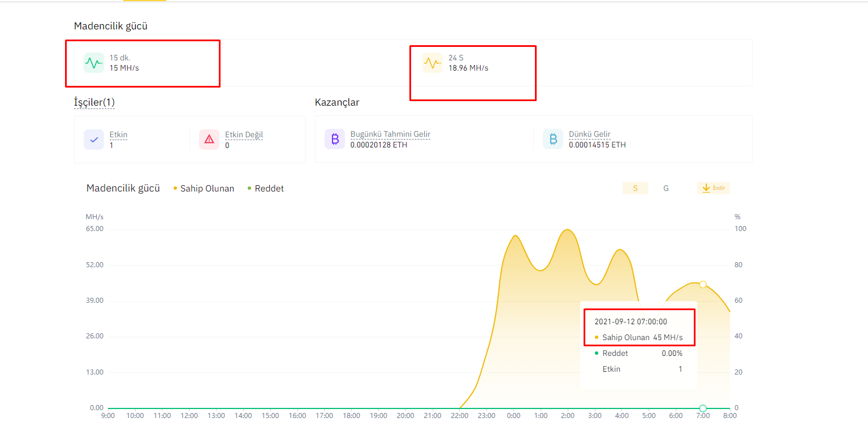
Task: Select the 7:00 marker on green Reddet line
Action: [703, 408]
